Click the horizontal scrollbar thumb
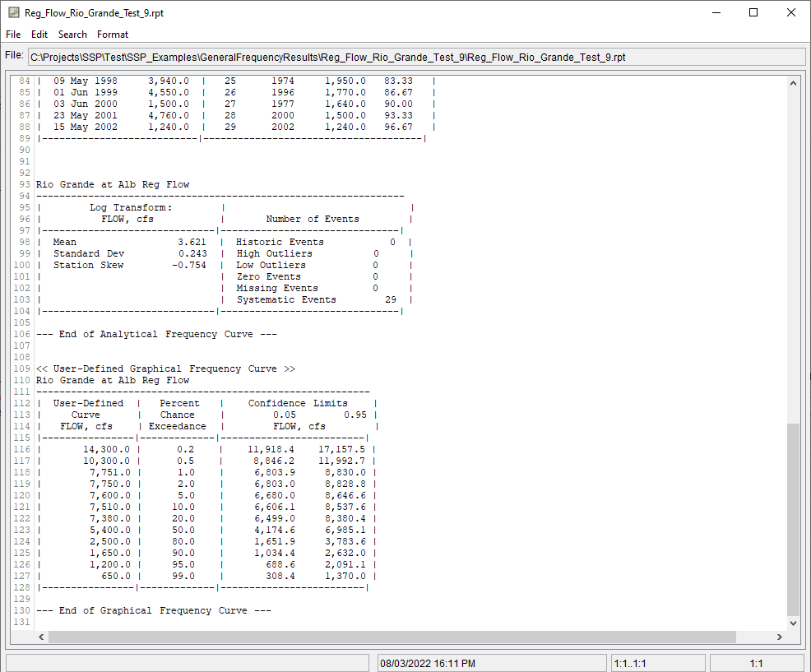Screen dimensions: 811x672 pyautogui.click(x=392, y=637)
